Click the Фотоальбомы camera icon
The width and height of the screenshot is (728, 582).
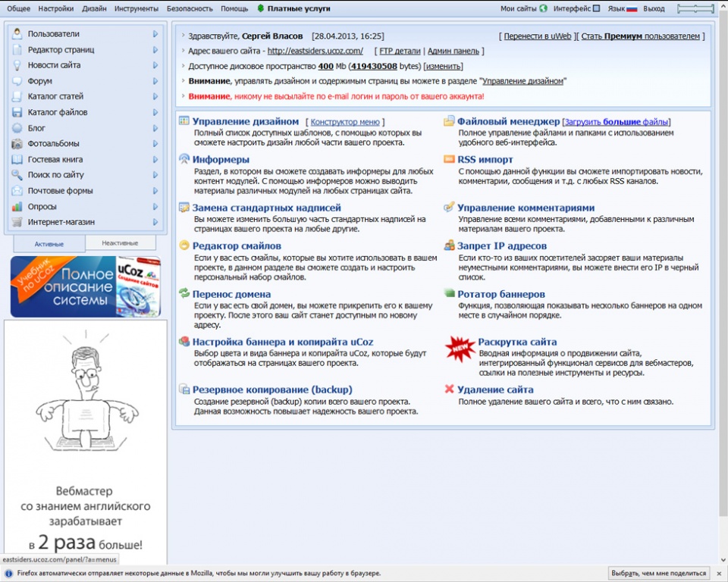tap(17, 143)
